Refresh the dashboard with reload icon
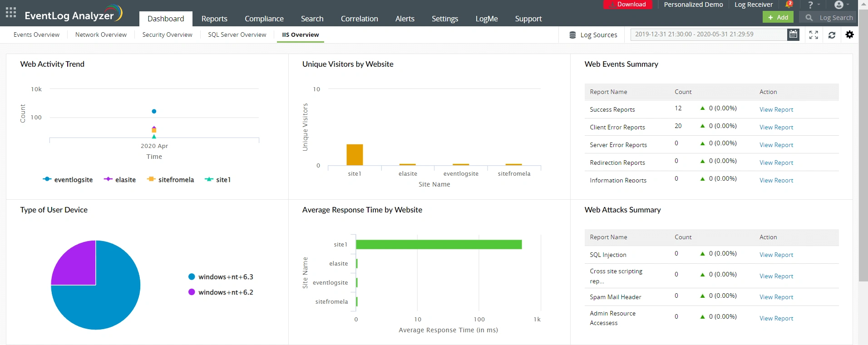The width and height of the screenshot is (868, 345). tap(832, 35)
